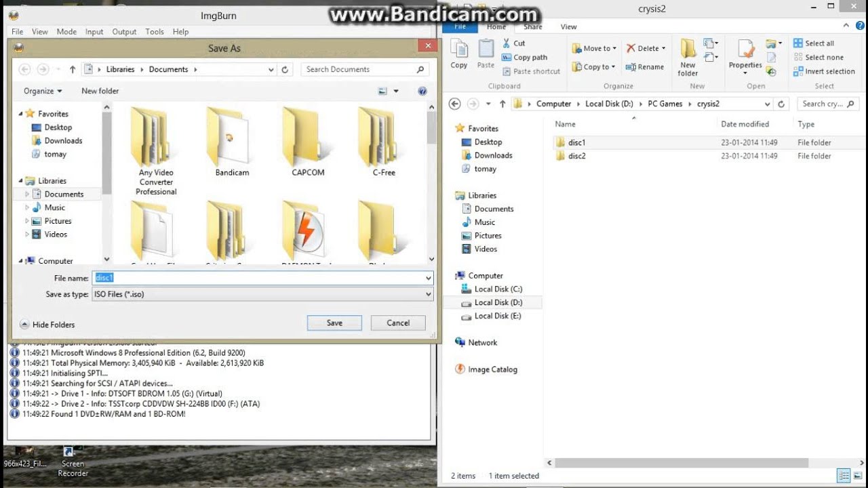Viewport: 868px width, 488px height.
Task: Click Properties icon in Explorer ribbon
Action: (x=745, y=56)
